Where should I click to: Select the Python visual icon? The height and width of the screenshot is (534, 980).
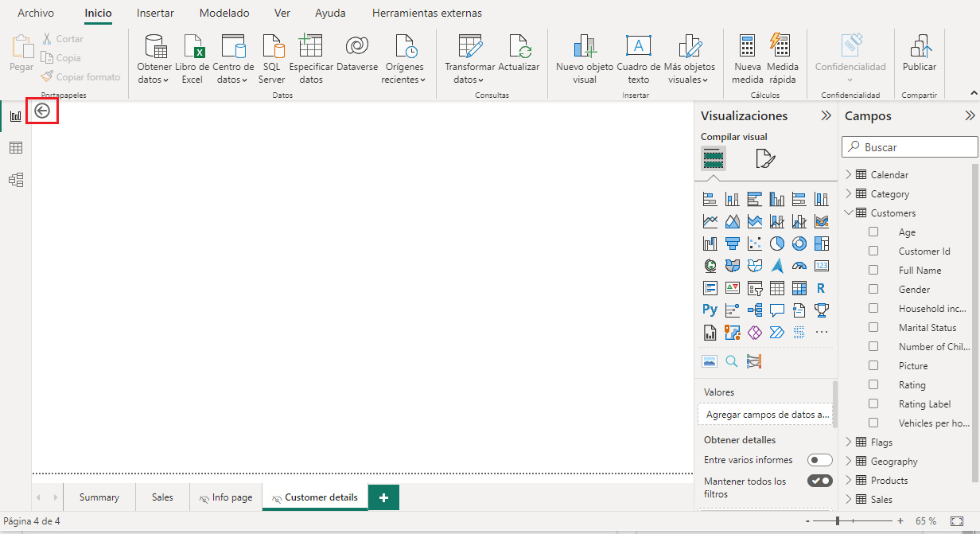coord(710,310)
